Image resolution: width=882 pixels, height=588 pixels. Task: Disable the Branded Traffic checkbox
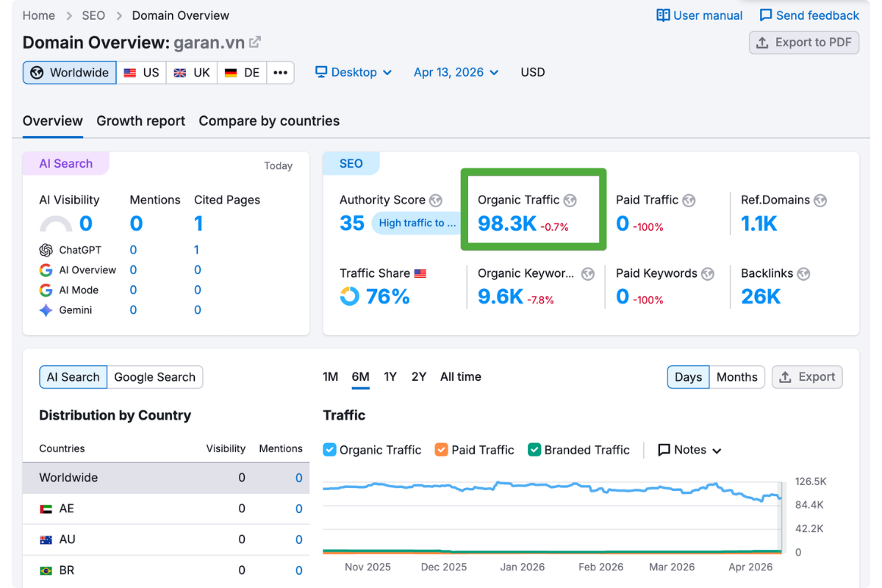point(534,450)
